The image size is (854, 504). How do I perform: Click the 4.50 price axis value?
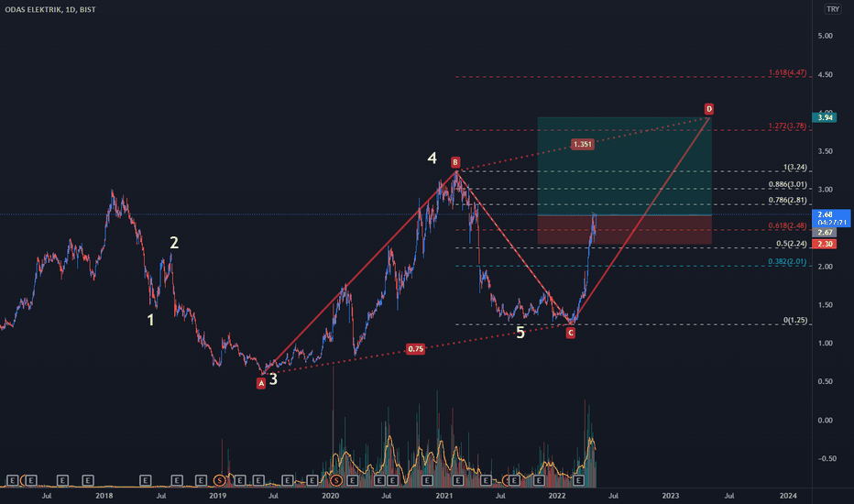(x=825, y=74)
